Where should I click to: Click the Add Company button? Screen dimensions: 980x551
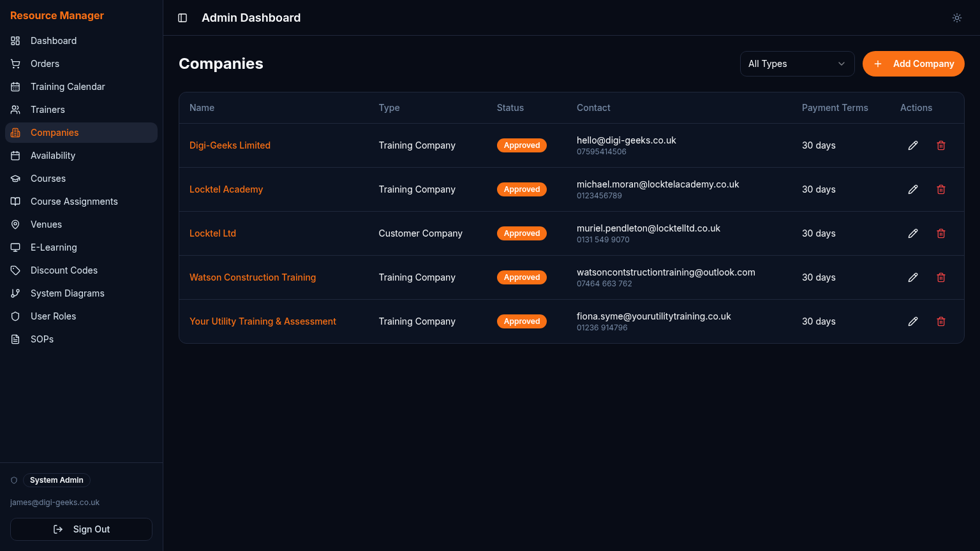click(913, 64)
